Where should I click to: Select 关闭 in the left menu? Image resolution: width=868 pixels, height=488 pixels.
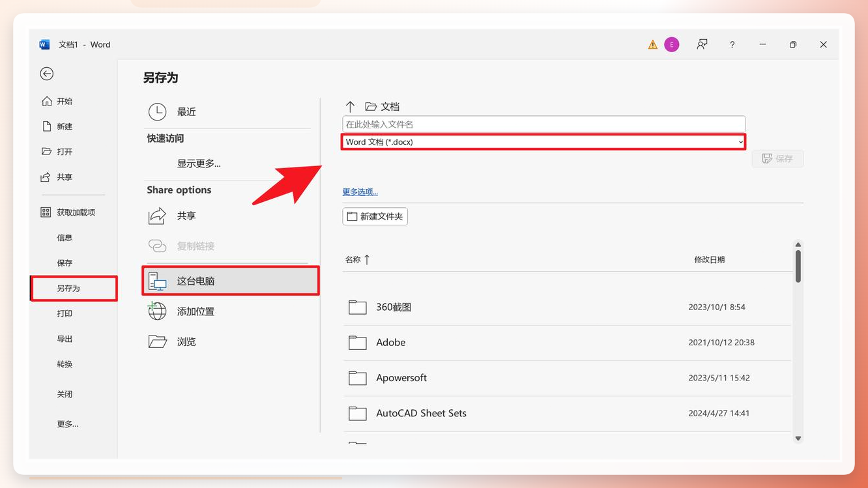point(65,394)
